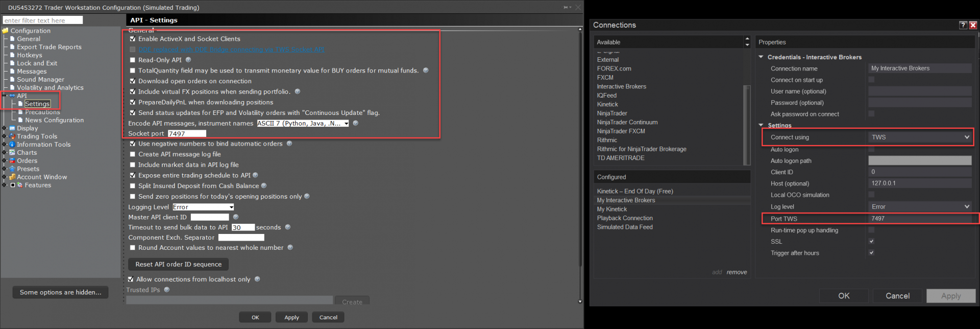Screen dimensions: 980x329
Task: Click help icon next to Master API client ID
Action: [236, 217]
